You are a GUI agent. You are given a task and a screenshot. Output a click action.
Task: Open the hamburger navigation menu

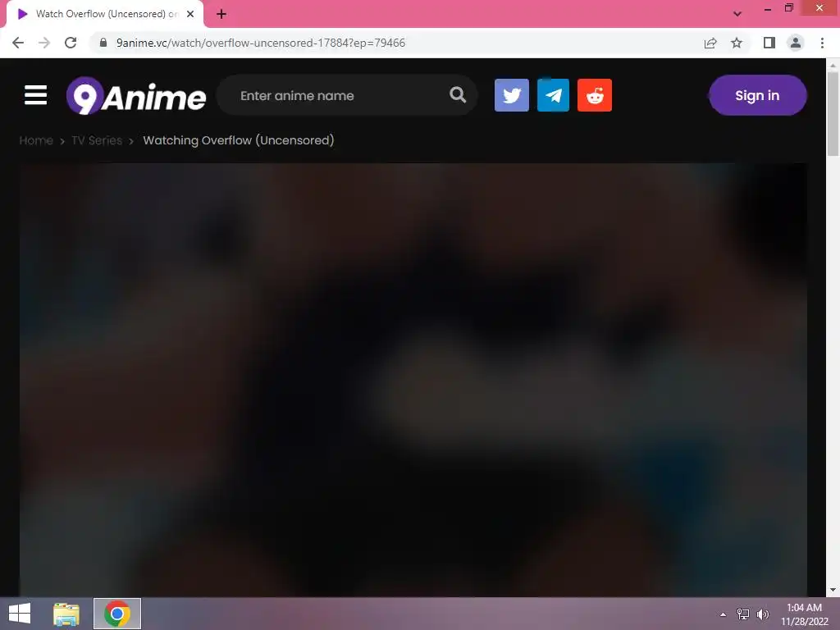(x=35, y=95)
